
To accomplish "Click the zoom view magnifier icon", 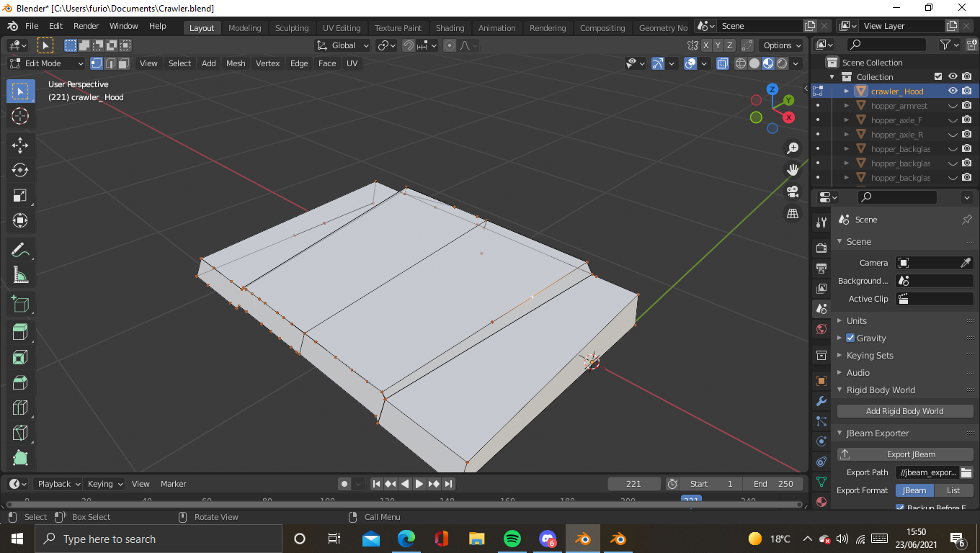I will [x=793, y=148].
